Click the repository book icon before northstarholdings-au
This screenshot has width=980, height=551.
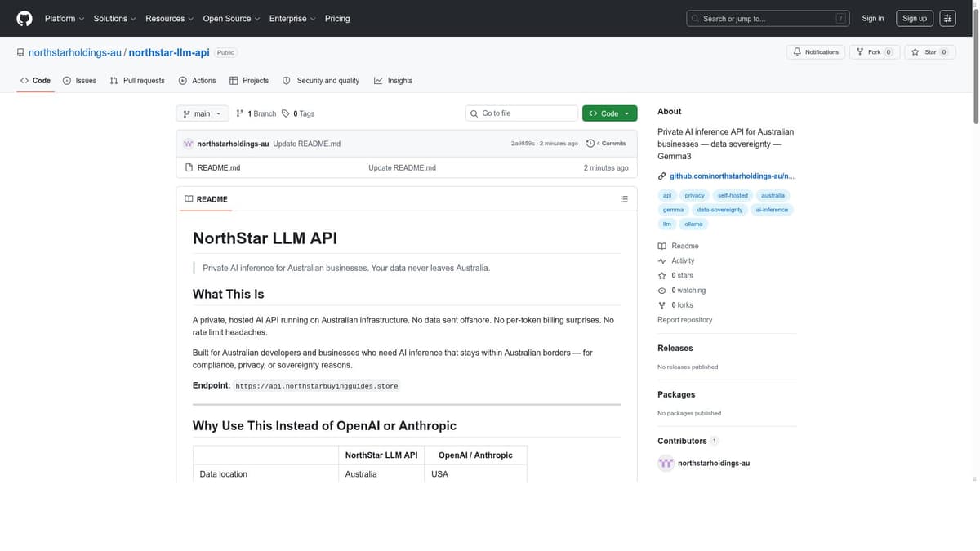[19, 51]
